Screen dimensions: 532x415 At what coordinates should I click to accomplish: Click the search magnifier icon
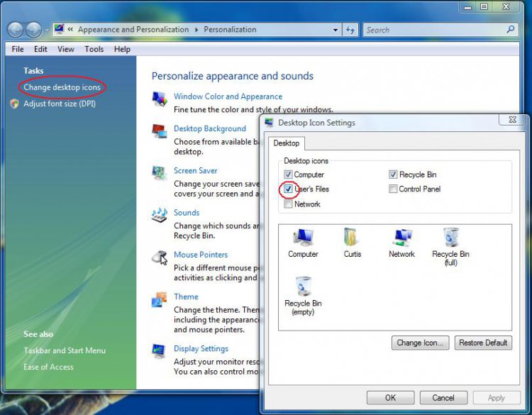click(x=510, y=30)
